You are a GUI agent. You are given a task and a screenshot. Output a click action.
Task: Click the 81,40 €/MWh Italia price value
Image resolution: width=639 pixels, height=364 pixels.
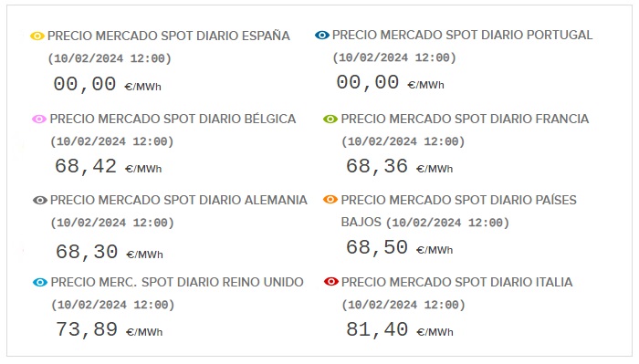click(400, 329)
